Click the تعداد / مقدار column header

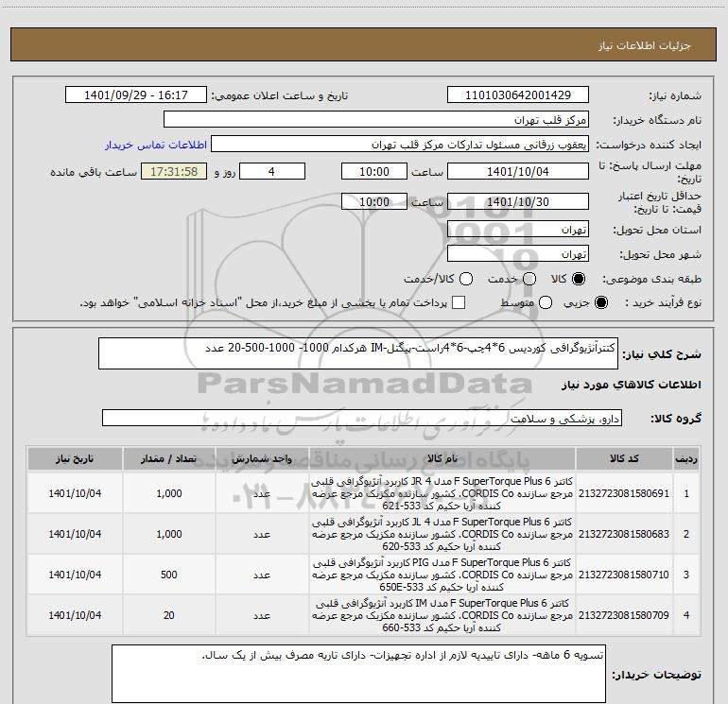pyautogui.click(x=169, y=458)
